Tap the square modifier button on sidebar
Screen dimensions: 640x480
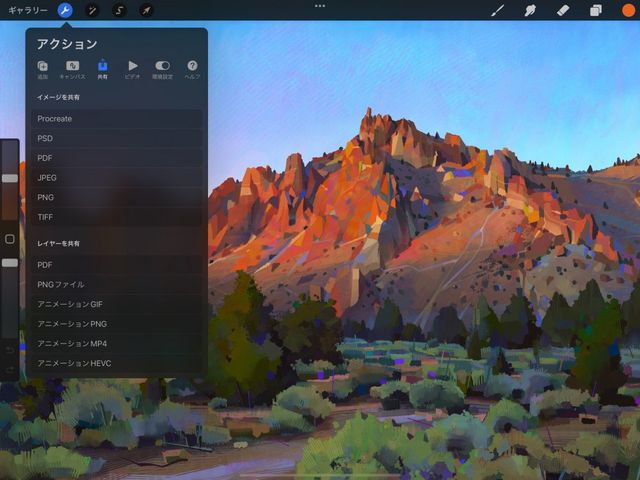(10, 239)
